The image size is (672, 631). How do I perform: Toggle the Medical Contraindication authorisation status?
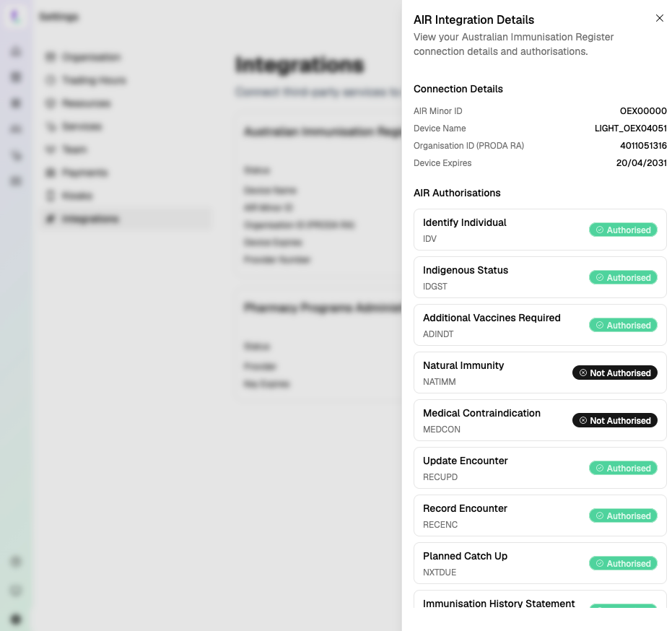(x=615, y=420)
